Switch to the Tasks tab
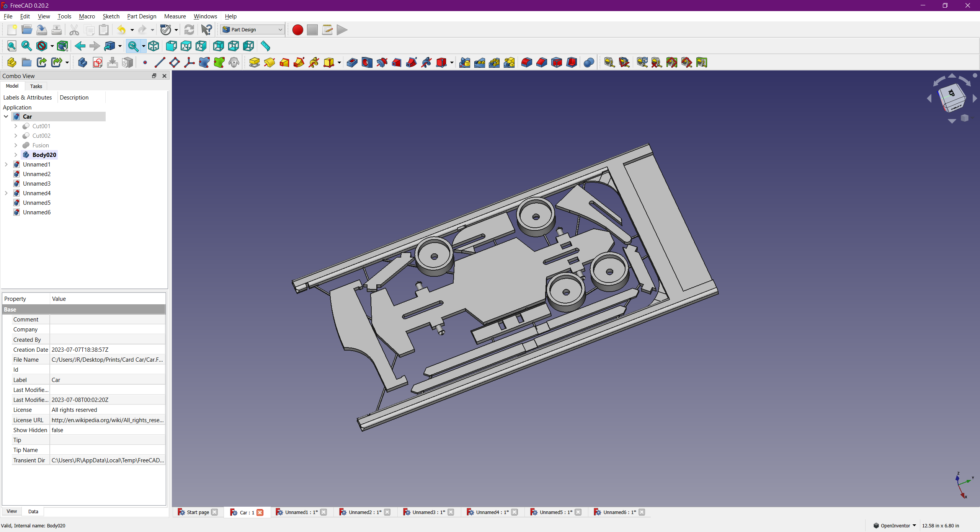Image resolution: width=980 pixels, height=532 pixels. coord(36,86)
